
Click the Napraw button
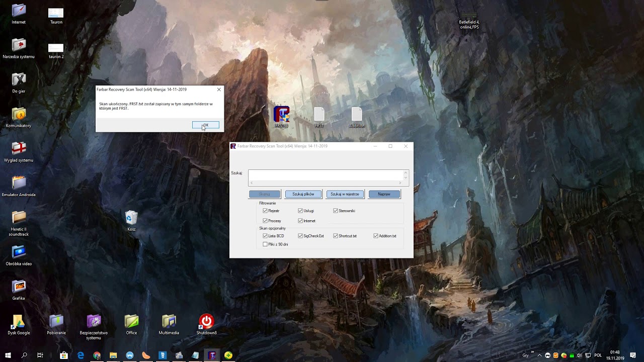(x=384, y=194)
